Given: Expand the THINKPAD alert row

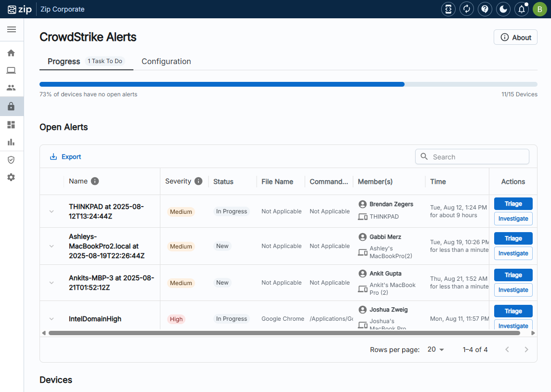Looking at the screenshot, I should [x=52, y=211].
